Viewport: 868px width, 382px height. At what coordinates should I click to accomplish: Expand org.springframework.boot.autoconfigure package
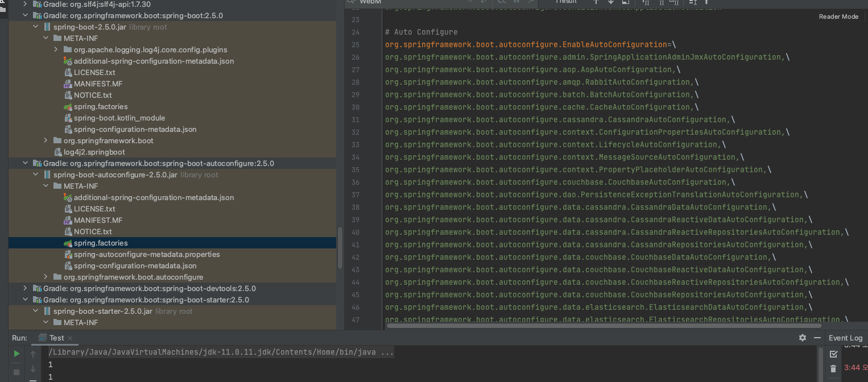tap(46, 277)
